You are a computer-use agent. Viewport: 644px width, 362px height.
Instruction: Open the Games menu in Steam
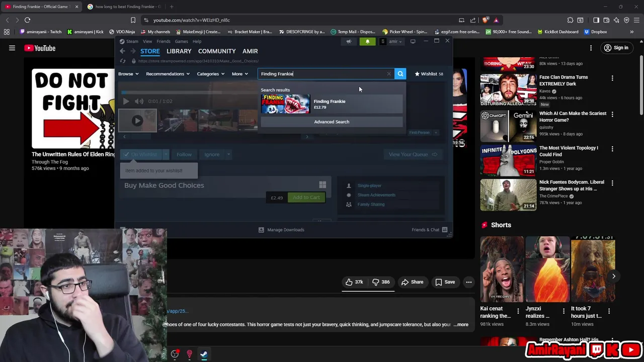[x=181, y=41]
